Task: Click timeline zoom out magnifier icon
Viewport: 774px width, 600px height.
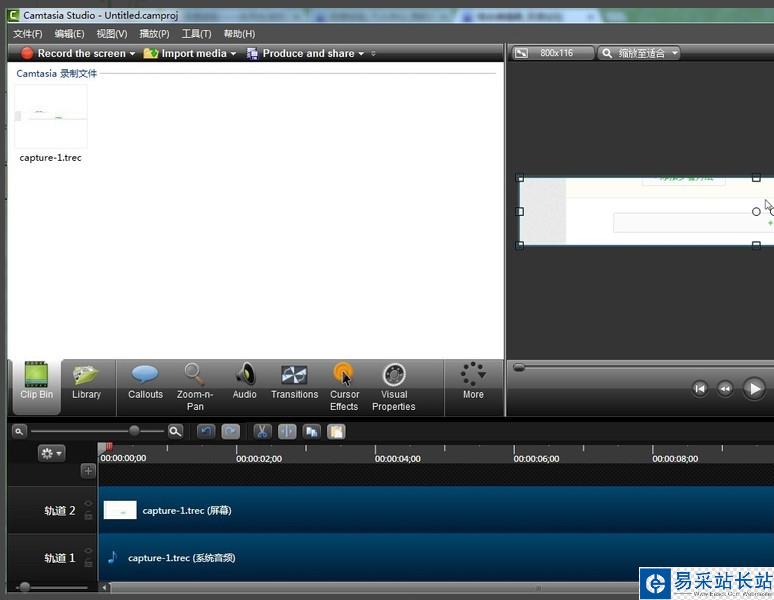Action: click(x=19, y=432)
